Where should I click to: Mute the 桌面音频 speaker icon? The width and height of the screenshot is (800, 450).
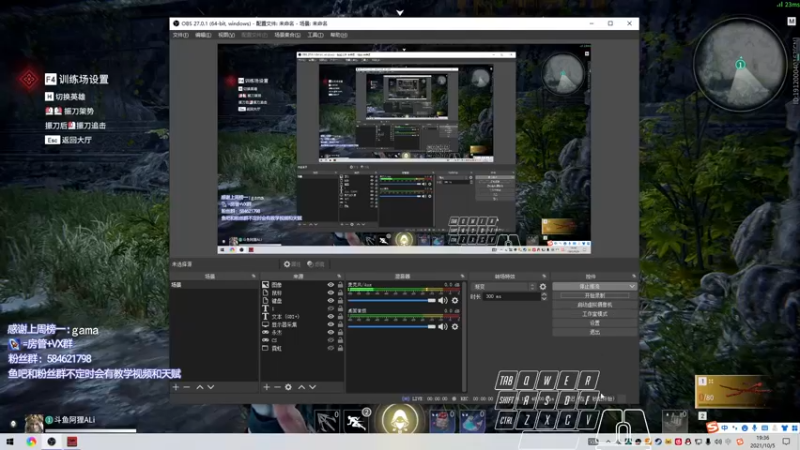(443, 327)
